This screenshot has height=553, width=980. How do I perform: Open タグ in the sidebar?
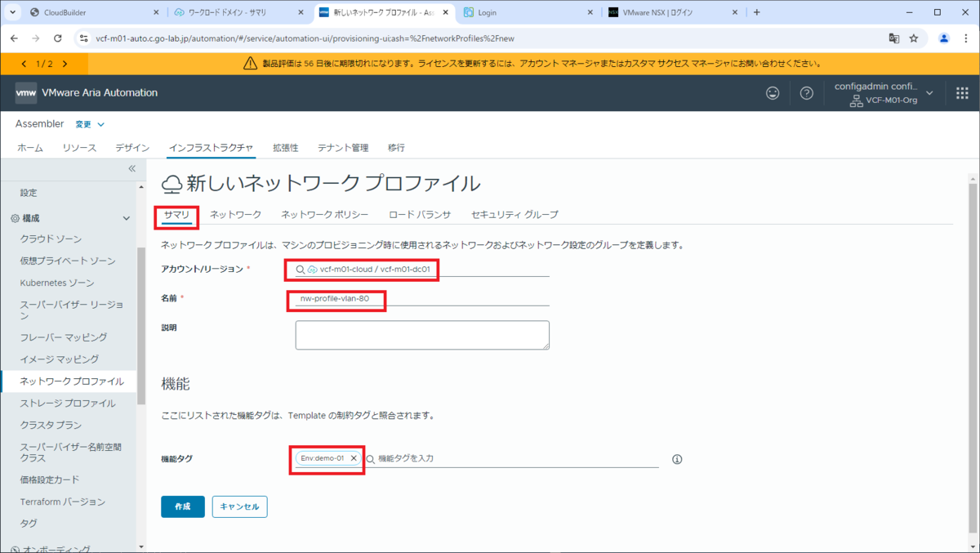[x=29, y=523]
